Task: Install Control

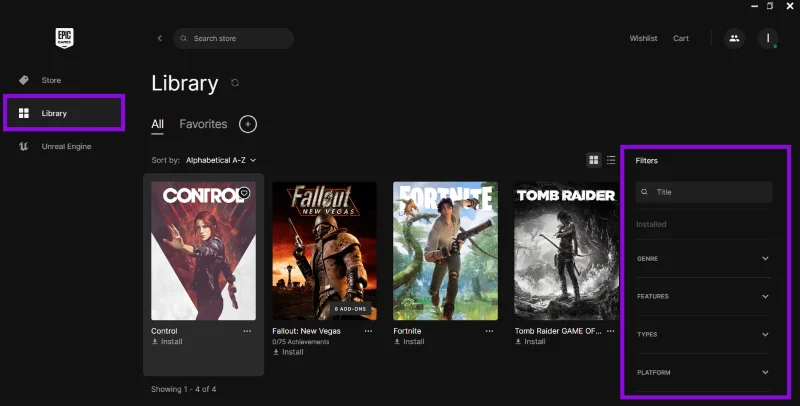Action: pyautogui.click(x=167, y=342)
